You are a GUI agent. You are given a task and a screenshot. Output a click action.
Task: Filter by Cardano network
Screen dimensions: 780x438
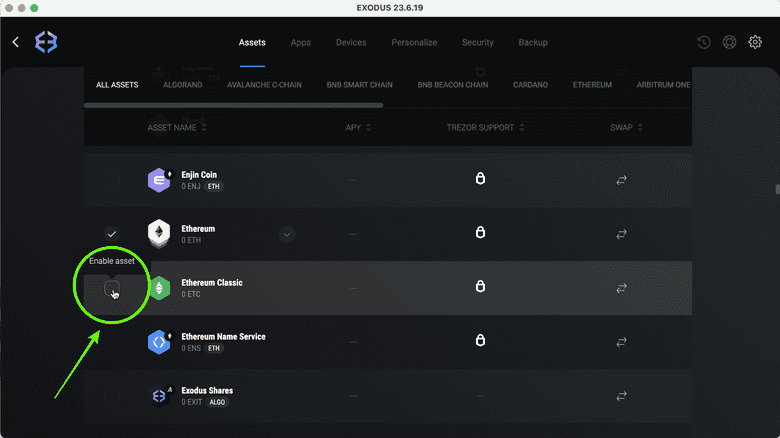click(530, 85)
